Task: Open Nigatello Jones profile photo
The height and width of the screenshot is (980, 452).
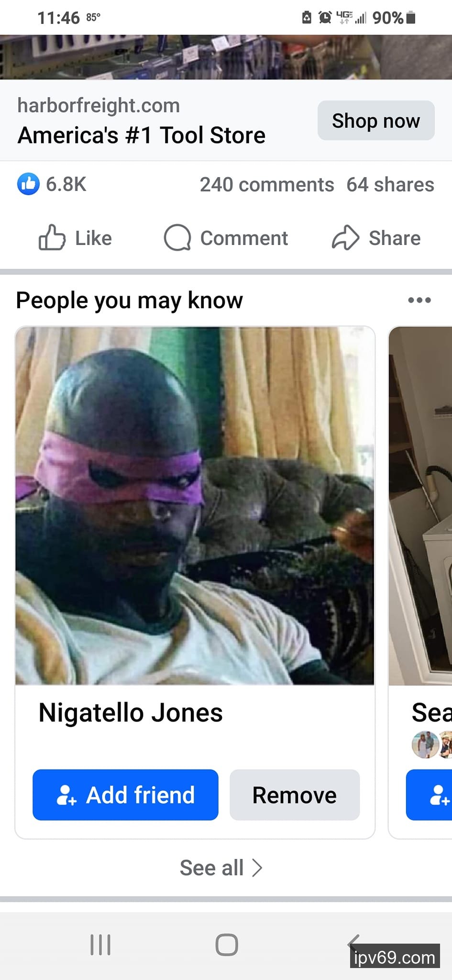Action: click(195, 505)
